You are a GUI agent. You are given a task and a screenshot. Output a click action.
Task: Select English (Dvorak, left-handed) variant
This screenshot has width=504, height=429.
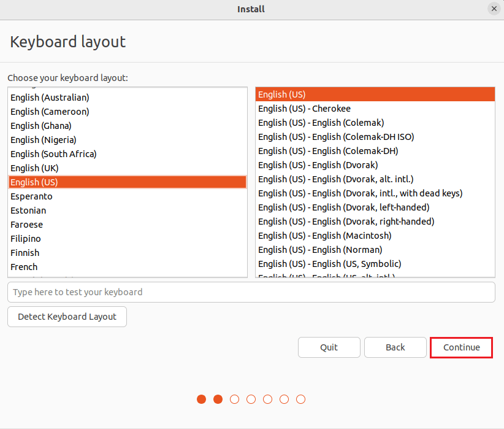(343, 207)
